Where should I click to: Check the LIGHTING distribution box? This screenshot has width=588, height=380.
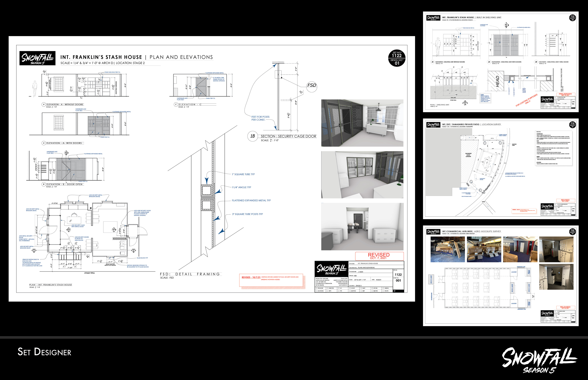(350, 291)
